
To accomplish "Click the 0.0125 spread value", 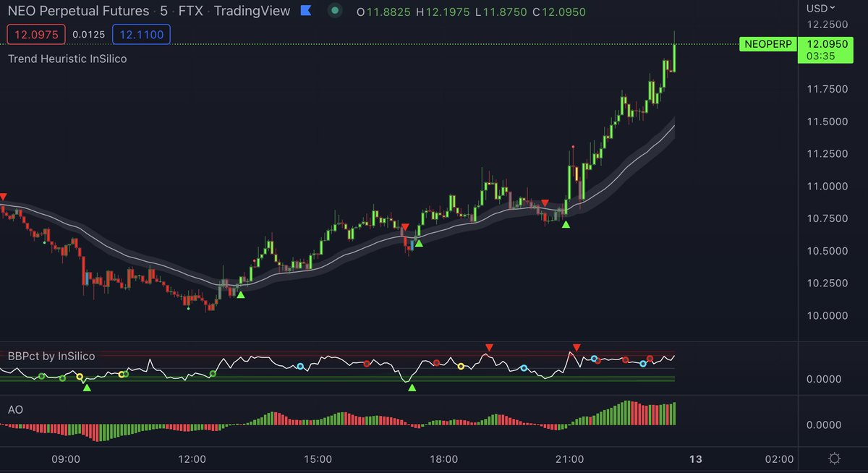I will [x=89, y=34].
